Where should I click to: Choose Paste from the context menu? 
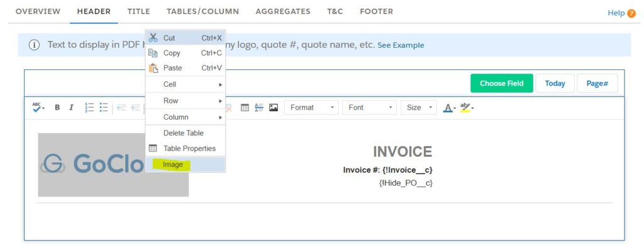[186, 68]
